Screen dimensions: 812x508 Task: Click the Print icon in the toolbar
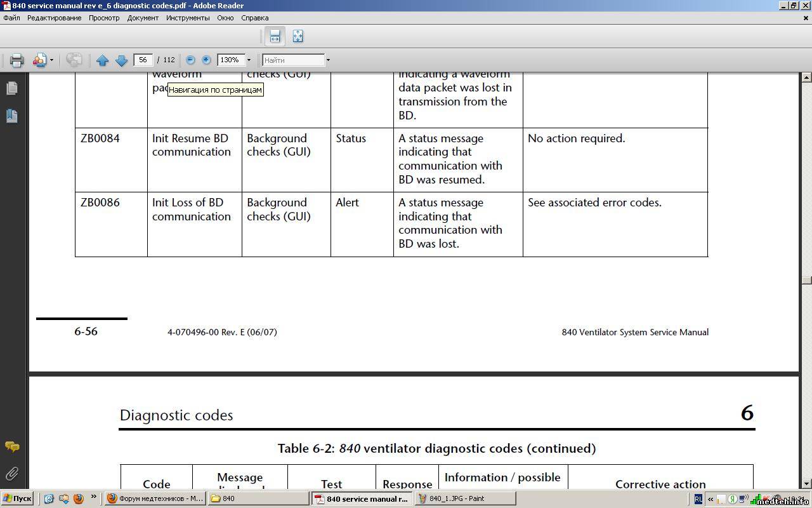pos(16,60)
